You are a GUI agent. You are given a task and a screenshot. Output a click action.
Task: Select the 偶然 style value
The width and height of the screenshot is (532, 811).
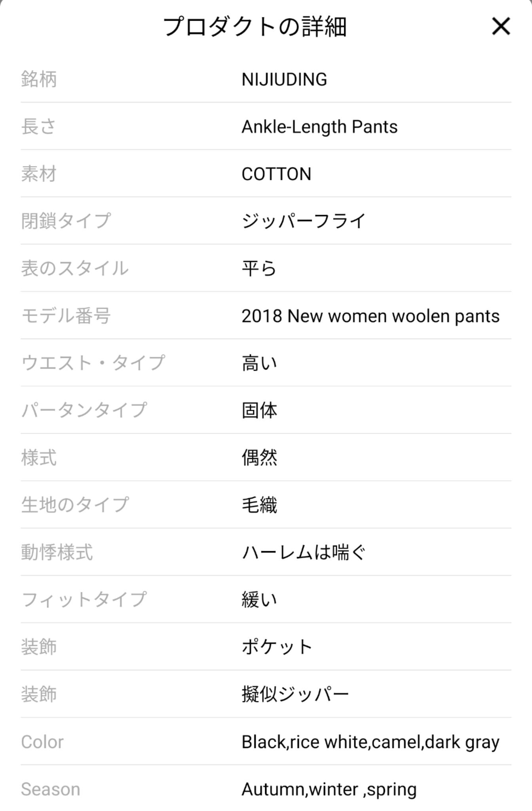(x=259, y=458)
